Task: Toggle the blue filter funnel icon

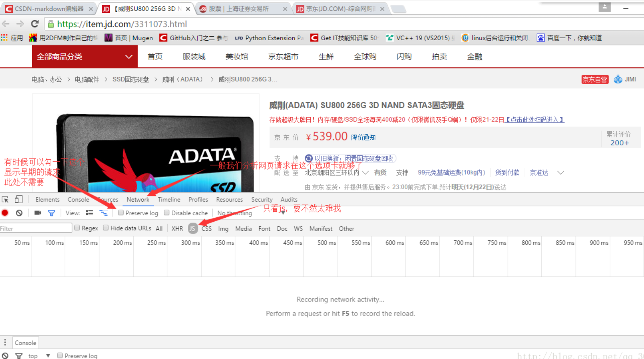Action: click(x=52, y=213)
